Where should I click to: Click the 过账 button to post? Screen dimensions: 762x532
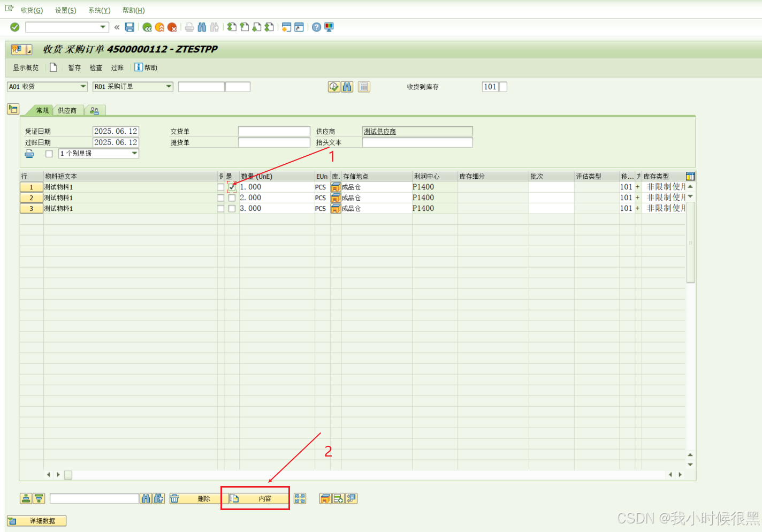pos(117,67)
